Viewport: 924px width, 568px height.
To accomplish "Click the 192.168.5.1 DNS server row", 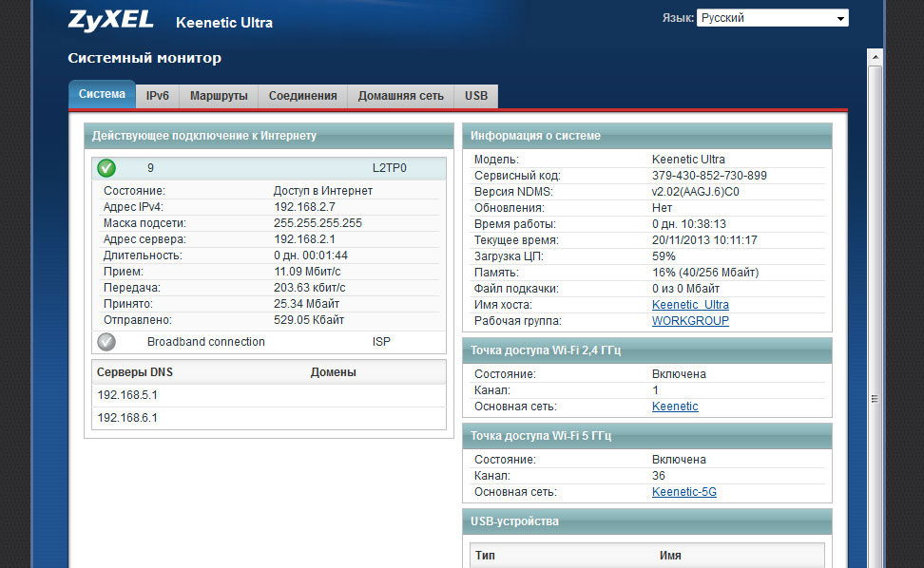I will click(x=269, y=395).
